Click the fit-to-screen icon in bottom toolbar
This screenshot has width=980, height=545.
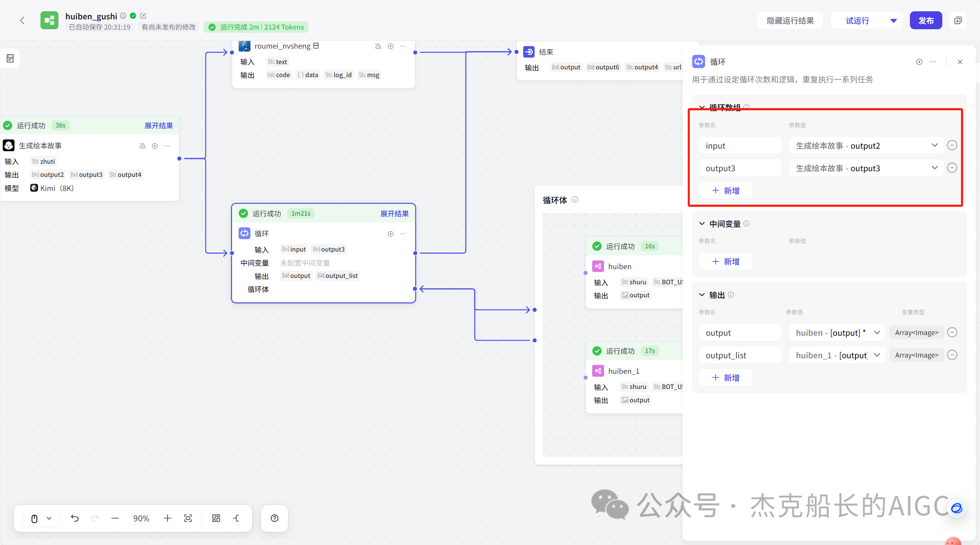188,518
